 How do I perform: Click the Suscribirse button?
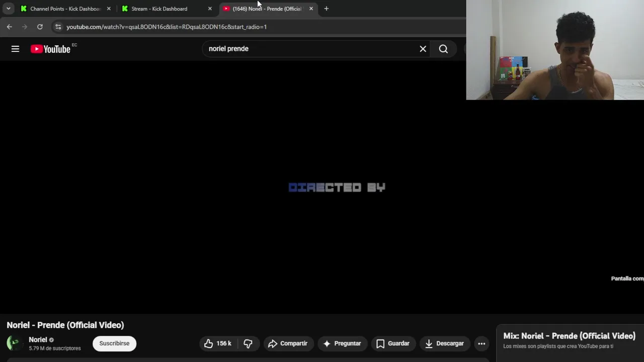point(114,343)
